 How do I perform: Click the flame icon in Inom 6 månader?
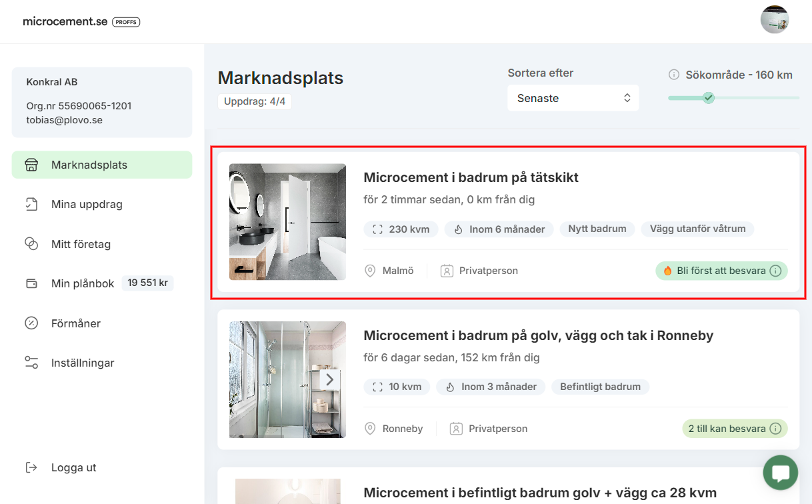459,229
